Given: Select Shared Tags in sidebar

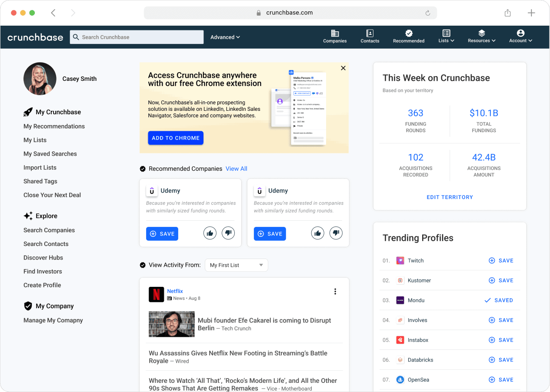Looking at the screenshot, I should [40, 181].
